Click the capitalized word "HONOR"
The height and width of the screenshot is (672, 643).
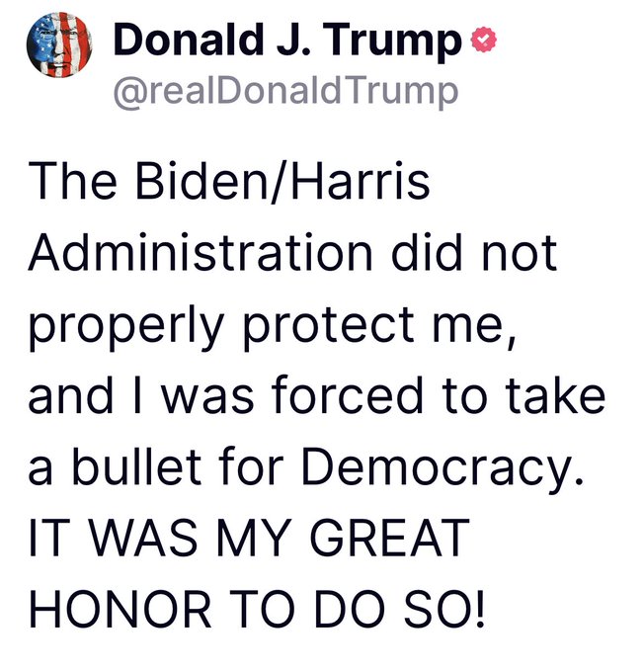[x=120, y=609]
